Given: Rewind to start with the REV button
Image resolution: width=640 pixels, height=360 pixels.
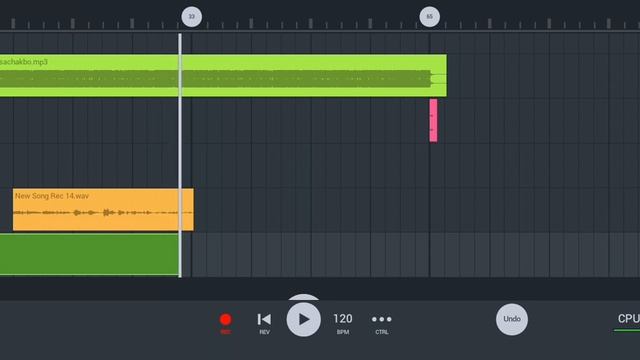Looking at the screenshot, I should [264, 324].
